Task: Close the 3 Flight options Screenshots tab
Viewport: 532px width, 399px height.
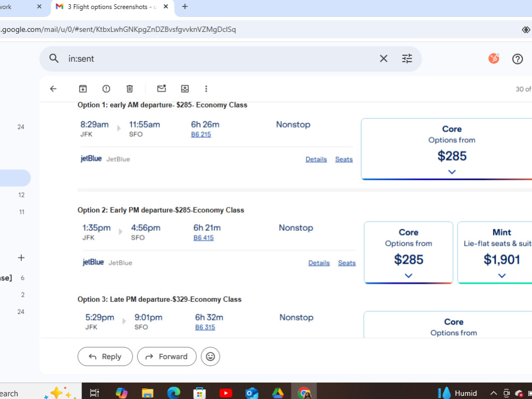Action: [166, 6]
